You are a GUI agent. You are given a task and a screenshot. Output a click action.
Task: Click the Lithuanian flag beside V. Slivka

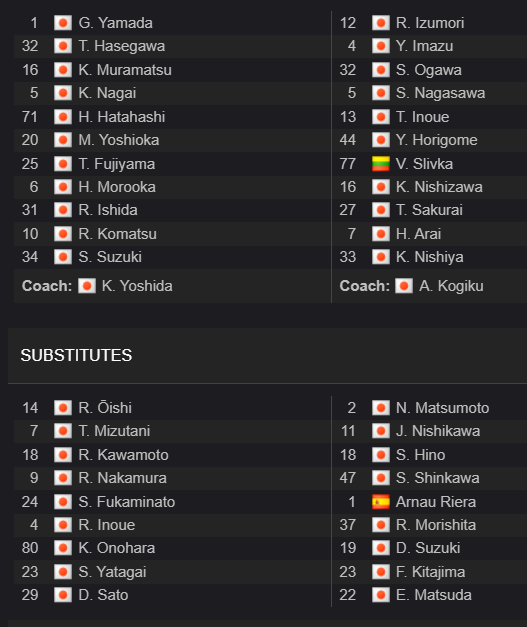(x=381, y=164)
